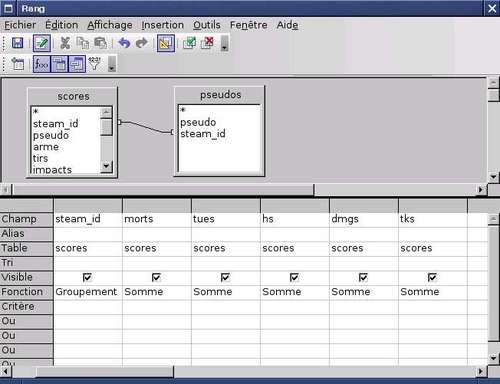
Task: Click the Save query icon
Action: pos(17,43)
